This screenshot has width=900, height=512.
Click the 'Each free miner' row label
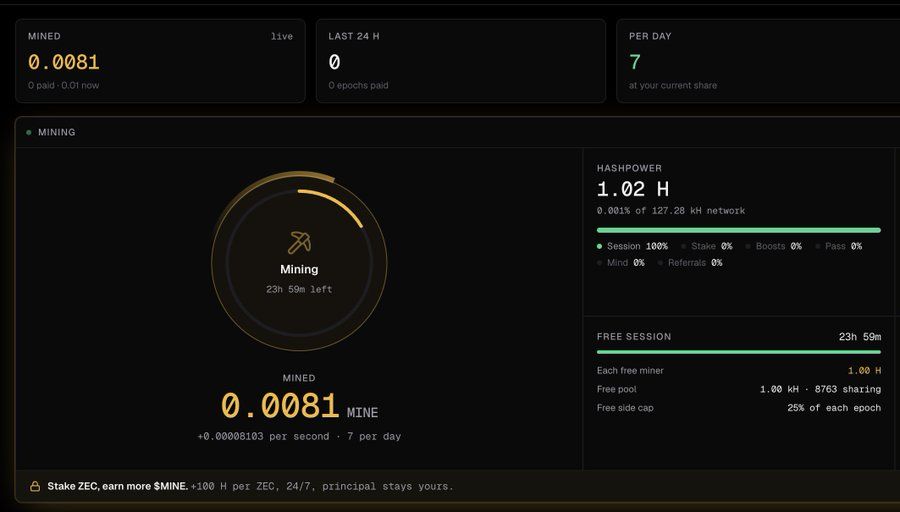(x=630, y=370)
